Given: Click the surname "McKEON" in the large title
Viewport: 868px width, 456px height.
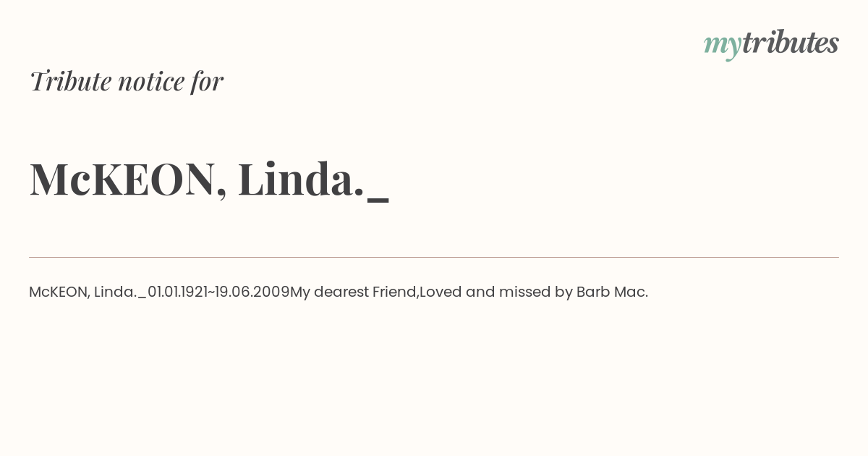Looking at the screenshot, I should tap(123, 179).
